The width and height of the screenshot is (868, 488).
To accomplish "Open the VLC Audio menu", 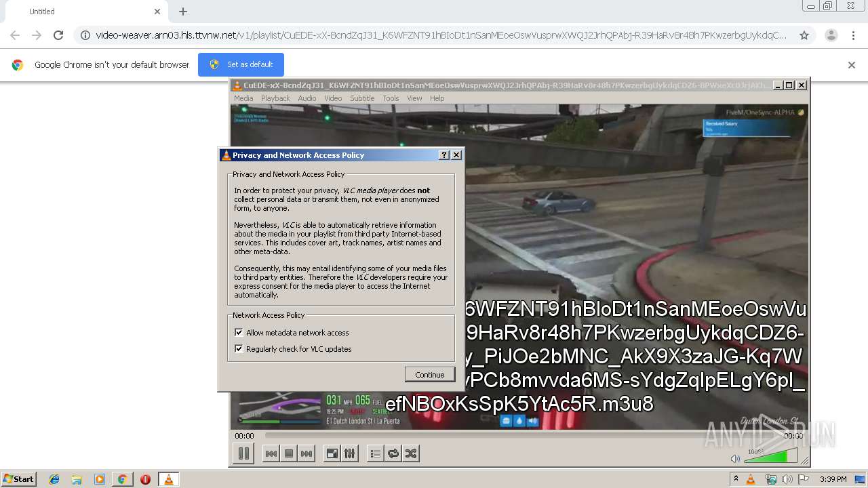I will click(307, 98).
